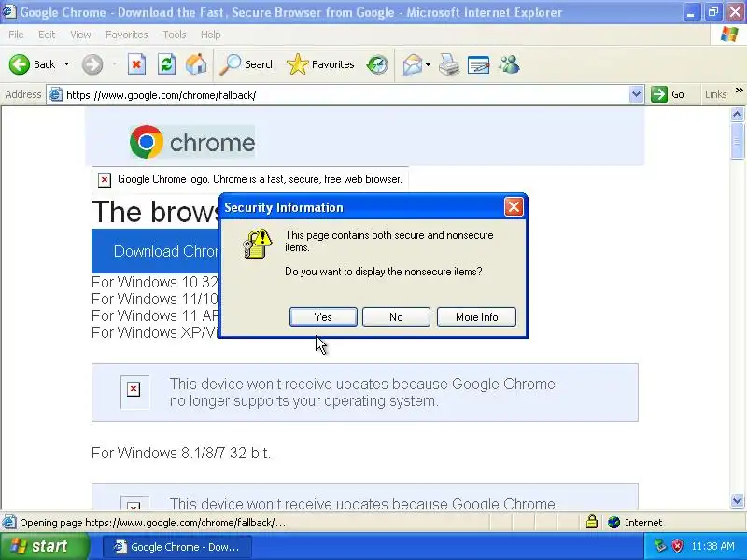Open the Help menu
The width and height of the screenshot is (747, 560).
pos(210,35)
